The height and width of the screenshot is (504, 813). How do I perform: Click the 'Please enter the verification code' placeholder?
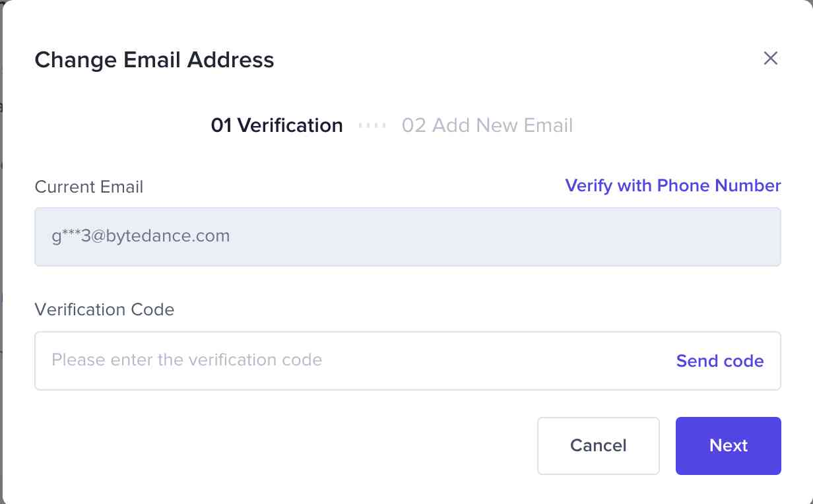point(187,360)
